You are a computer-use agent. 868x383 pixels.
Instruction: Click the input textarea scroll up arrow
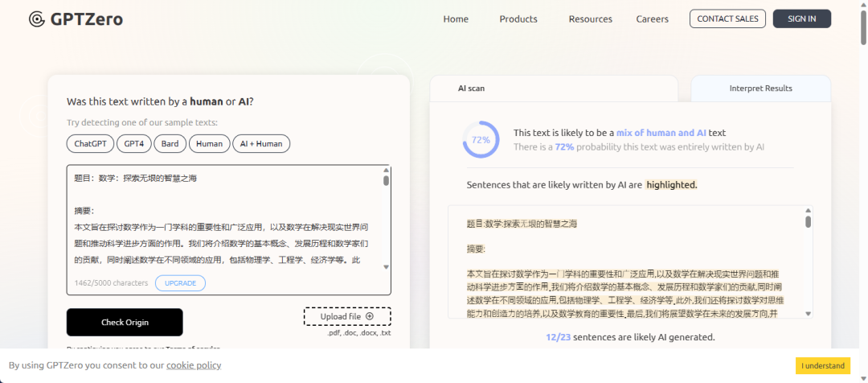coord(386,170)
